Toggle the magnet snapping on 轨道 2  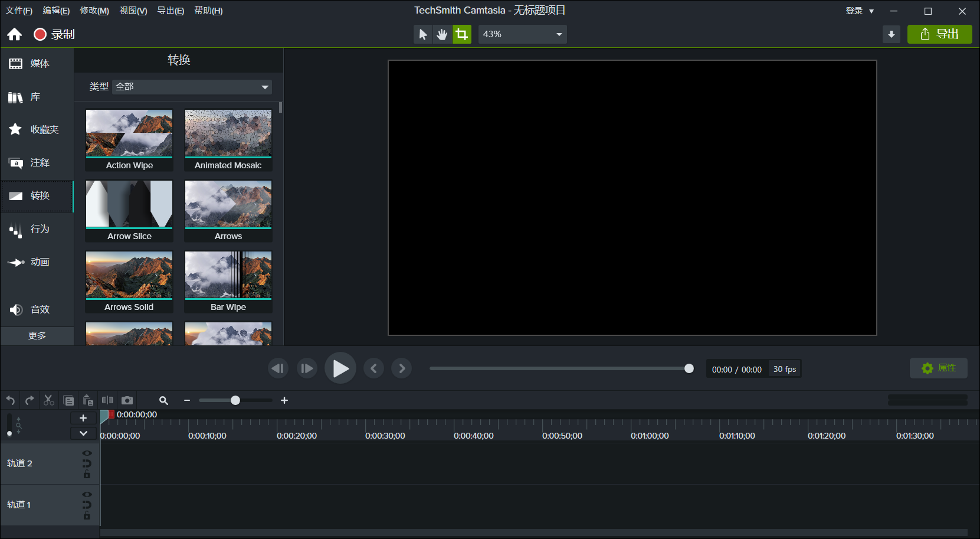point(87,464)
